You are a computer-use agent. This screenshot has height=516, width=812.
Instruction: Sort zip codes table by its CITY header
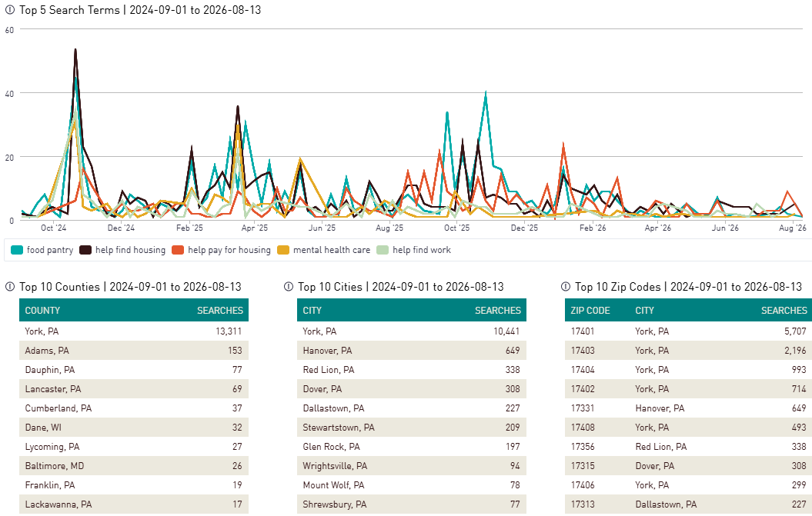(645, 311)
